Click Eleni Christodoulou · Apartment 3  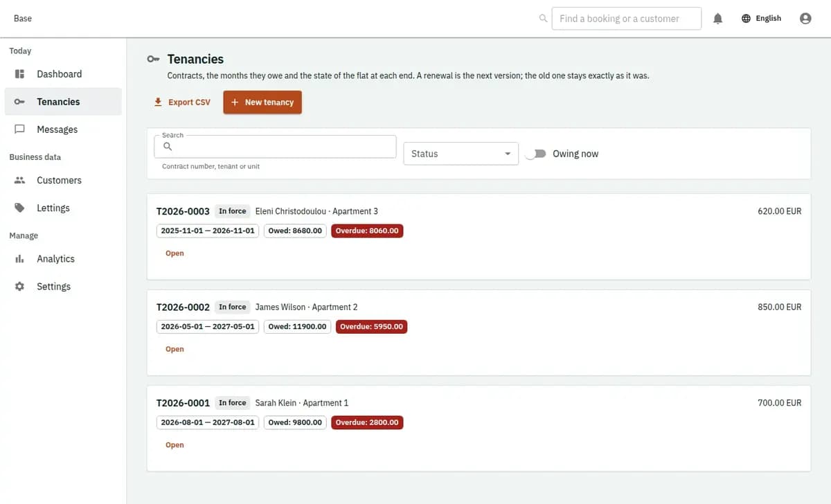316,211
